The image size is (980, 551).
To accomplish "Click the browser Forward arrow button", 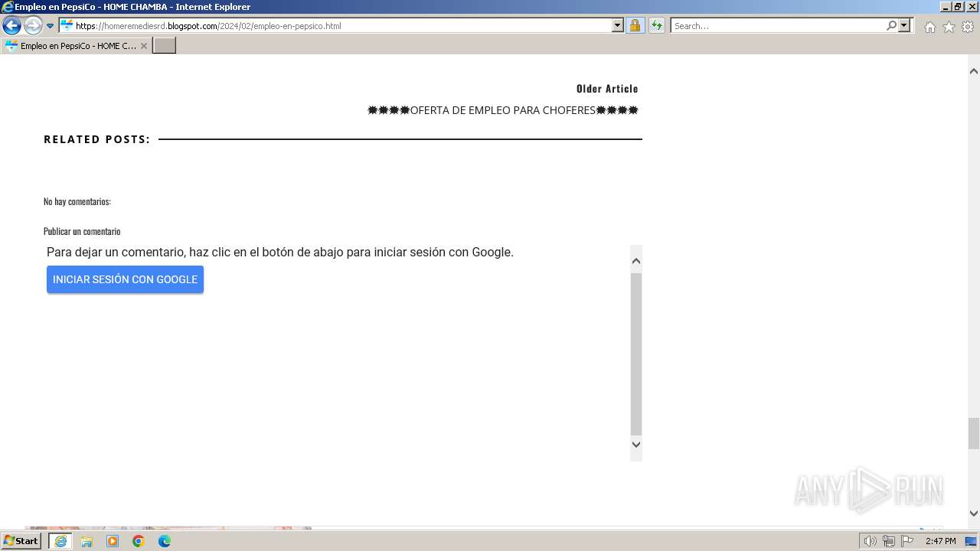I will [x=33, y=25].
